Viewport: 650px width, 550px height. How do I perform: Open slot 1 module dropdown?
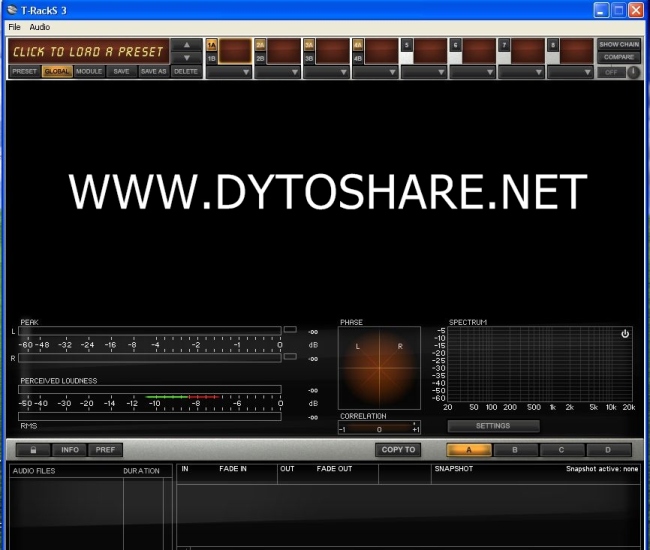229,72
